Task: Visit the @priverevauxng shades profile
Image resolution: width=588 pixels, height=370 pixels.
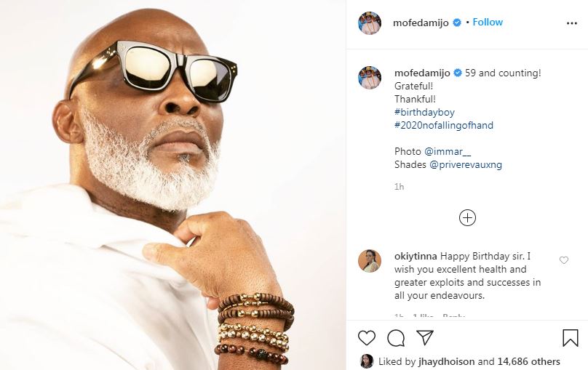Action: click(466, 164)
